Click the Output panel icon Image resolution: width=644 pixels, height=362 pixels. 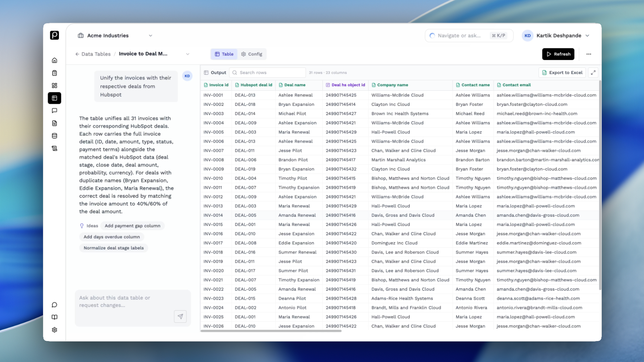[x=206, y=72]
